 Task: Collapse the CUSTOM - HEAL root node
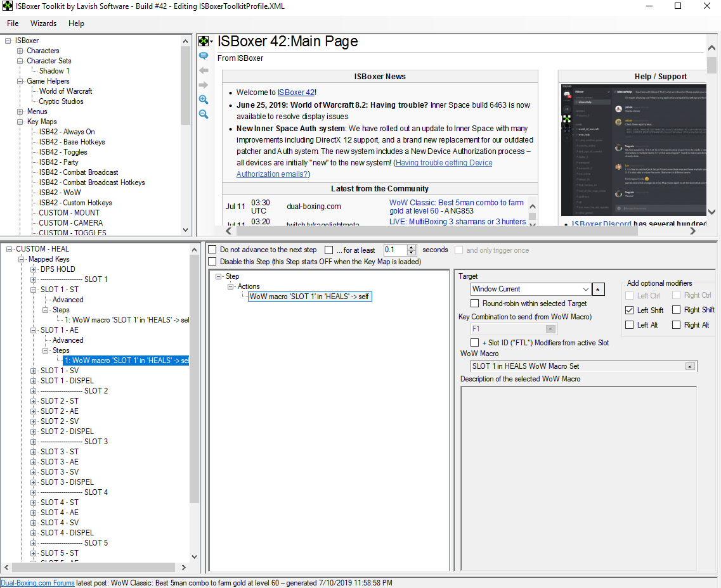coord(10,249)
